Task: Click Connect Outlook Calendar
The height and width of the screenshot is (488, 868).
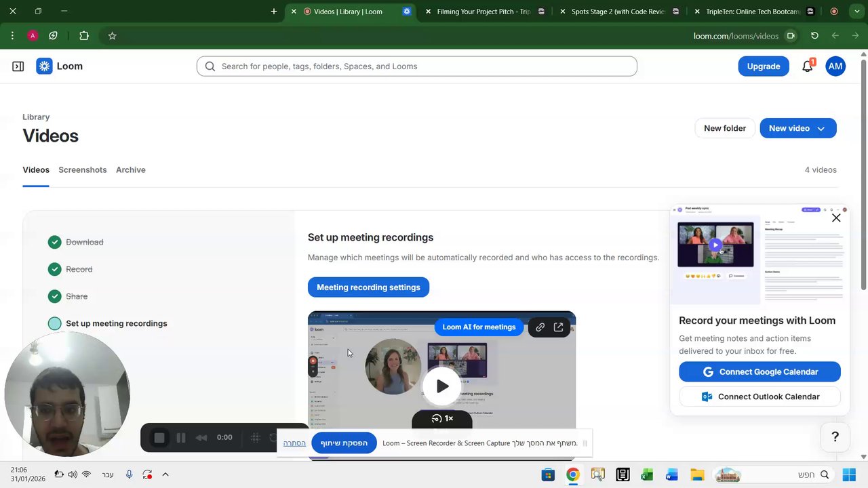Action: coord(759,397)
